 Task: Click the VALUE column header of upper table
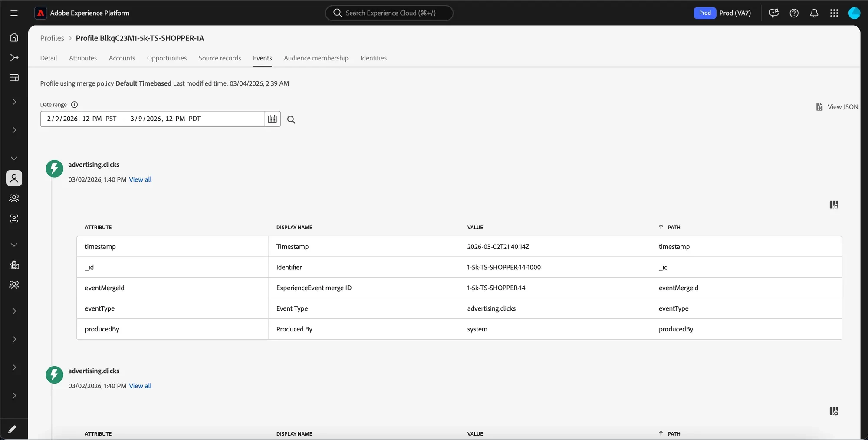pyautogui.click(x=475, y=228)
